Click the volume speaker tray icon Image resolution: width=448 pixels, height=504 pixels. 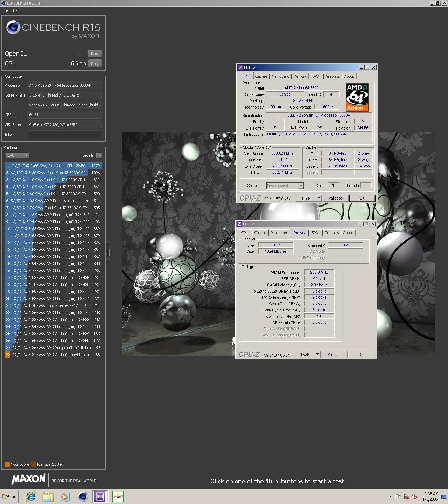click(x=415, y=496)
